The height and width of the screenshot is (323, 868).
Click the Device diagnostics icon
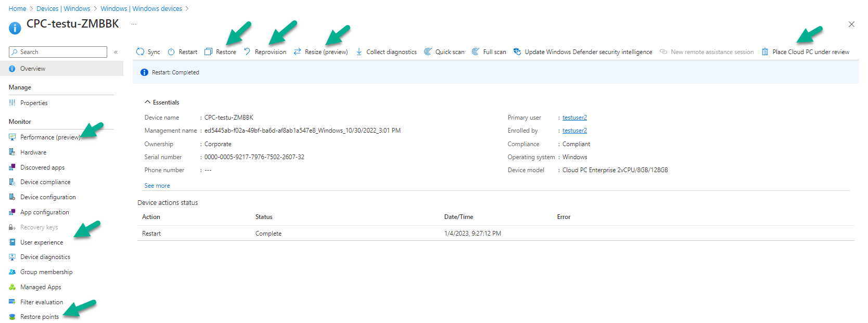click(12, 257)
